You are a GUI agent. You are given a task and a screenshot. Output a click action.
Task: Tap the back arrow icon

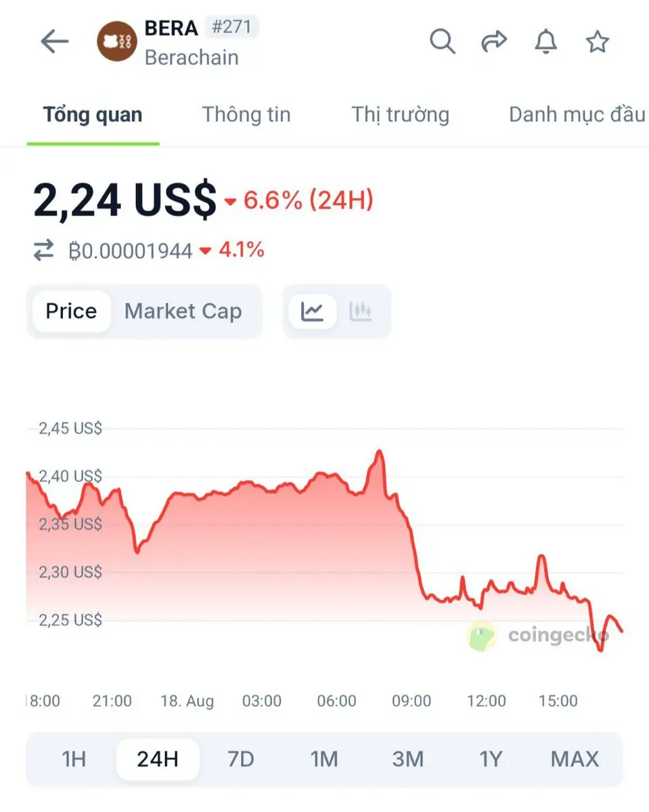[55, 42]
